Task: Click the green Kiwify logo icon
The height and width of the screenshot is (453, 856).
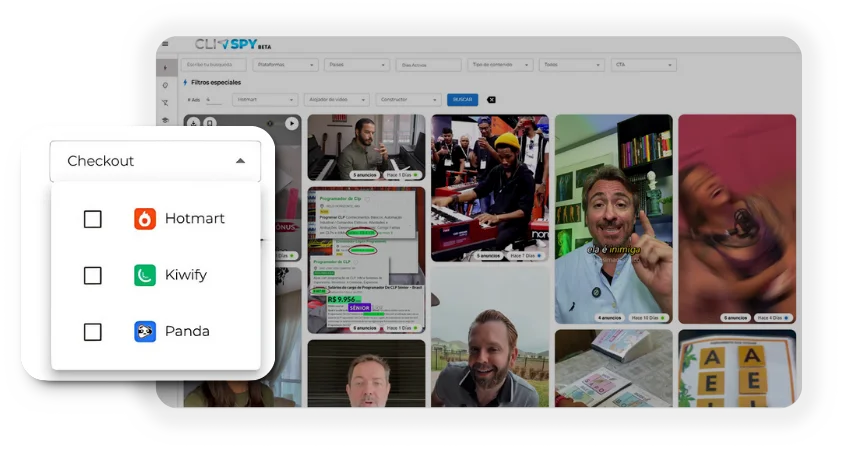Action: coord(145,275)
